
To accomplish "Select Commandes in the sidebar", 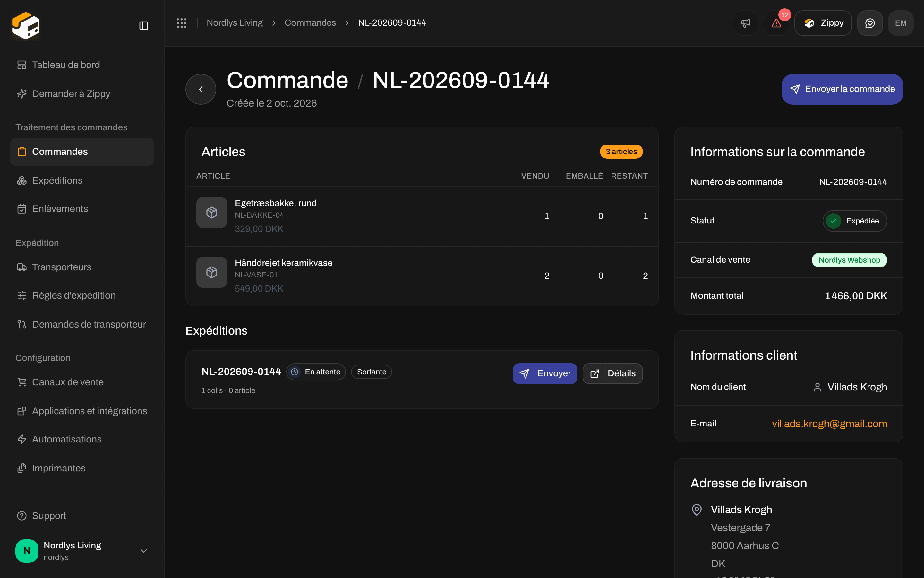I will (82, 152).
